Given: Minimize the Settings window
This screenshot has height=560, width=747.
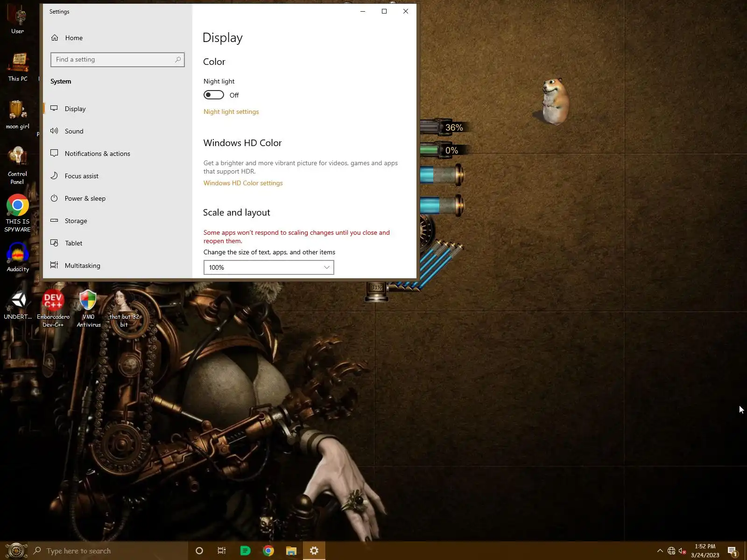Looking at the screenshot, I should 363,12.
